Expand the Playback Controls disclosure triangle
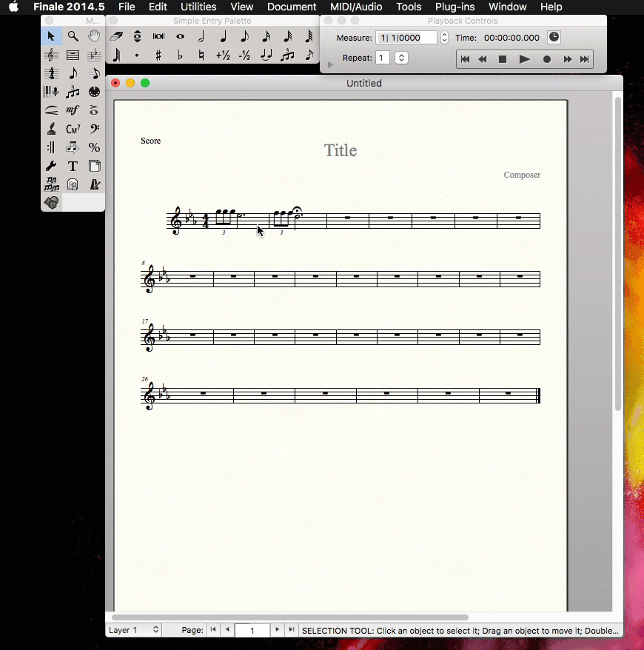This screenshot has width=644, height=650. tap(330, 65)
